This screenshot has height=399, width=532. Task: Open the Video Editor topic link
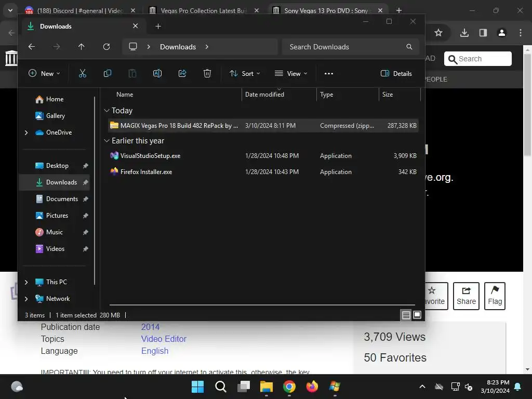[164, 339]
